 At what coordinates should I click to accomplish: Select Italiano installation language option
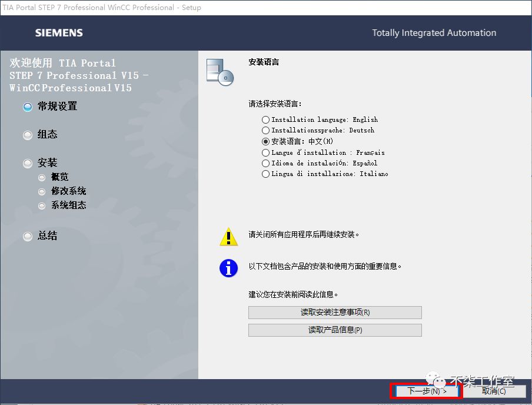265,174
